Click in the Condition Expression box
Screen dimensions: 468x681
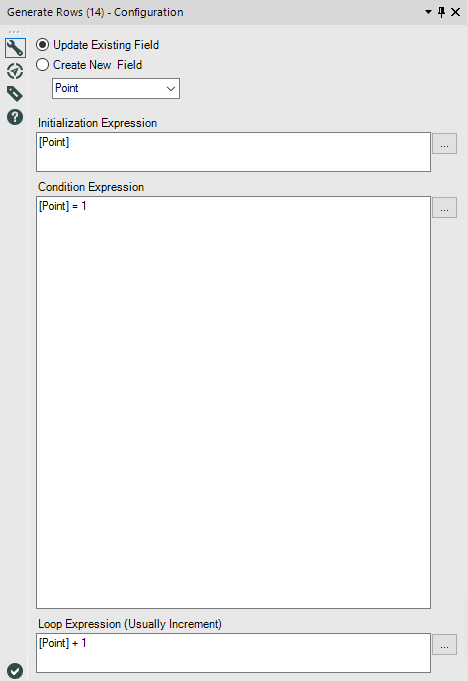click(x=234, y=402)
